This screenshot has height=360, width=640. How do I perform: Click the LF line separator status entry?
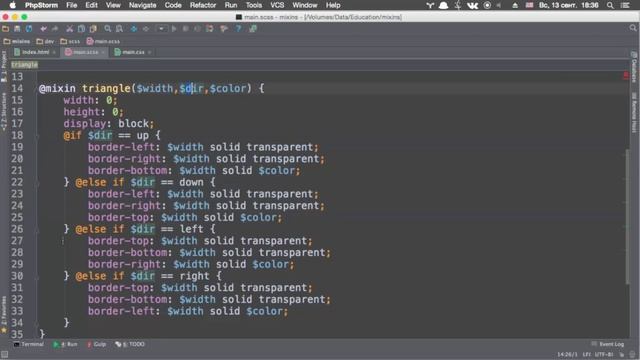point(587,354)
